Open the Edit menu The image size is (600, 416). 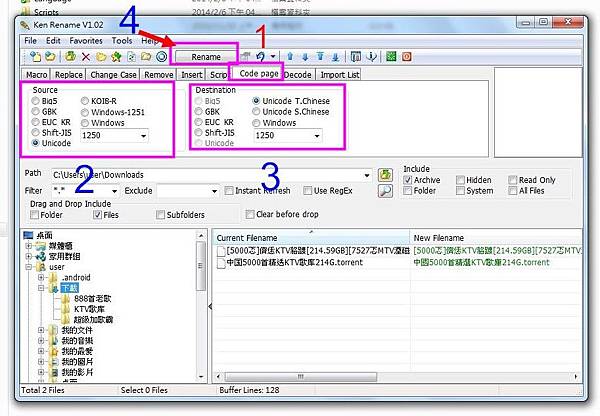pyautogui.click(x=53, y=41)
